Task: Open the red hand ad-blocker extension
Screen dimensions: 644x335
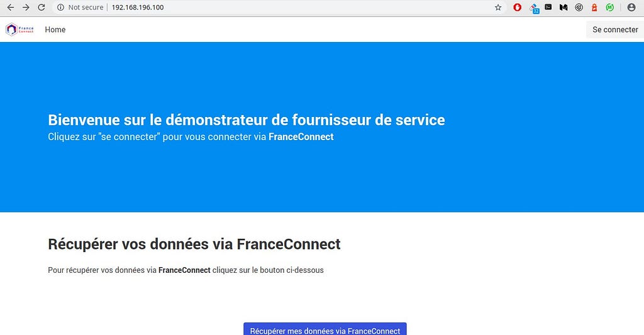Action: coord(518,7)
